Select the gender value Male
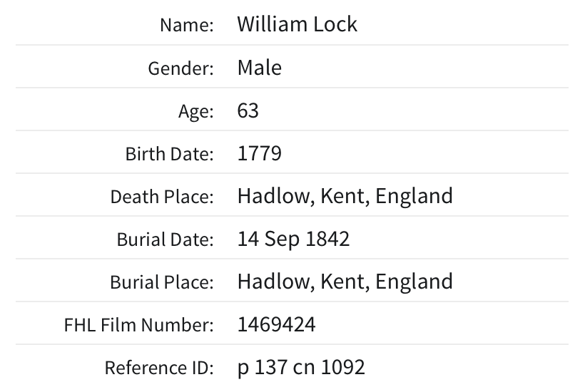This screenshot has width=585, height=392. pos(259,68)
